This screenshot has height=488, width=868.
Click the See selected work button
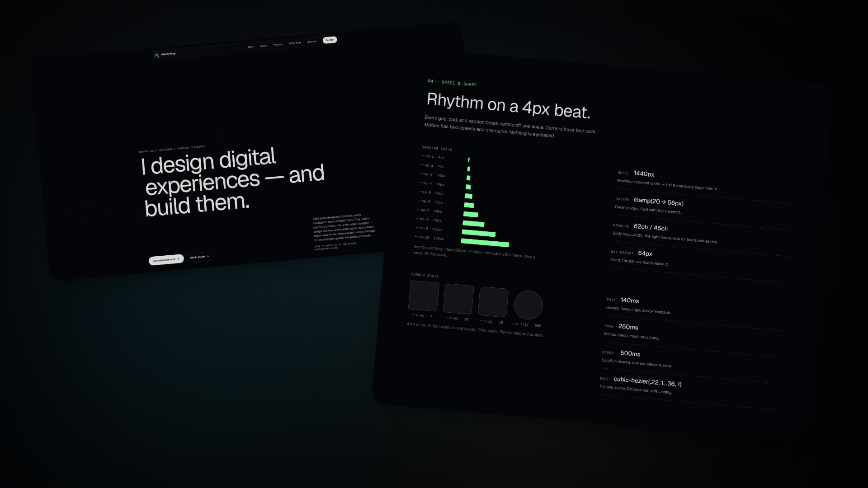[x=166, y=260]
